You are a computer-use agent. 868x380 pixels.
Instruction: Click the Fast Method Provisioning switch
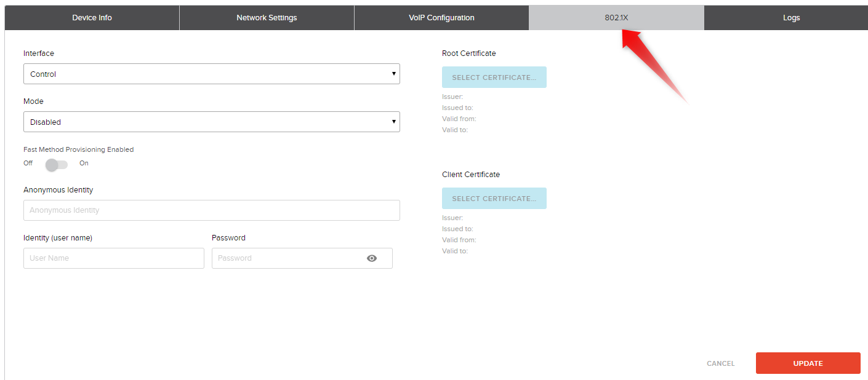point(56,164)
